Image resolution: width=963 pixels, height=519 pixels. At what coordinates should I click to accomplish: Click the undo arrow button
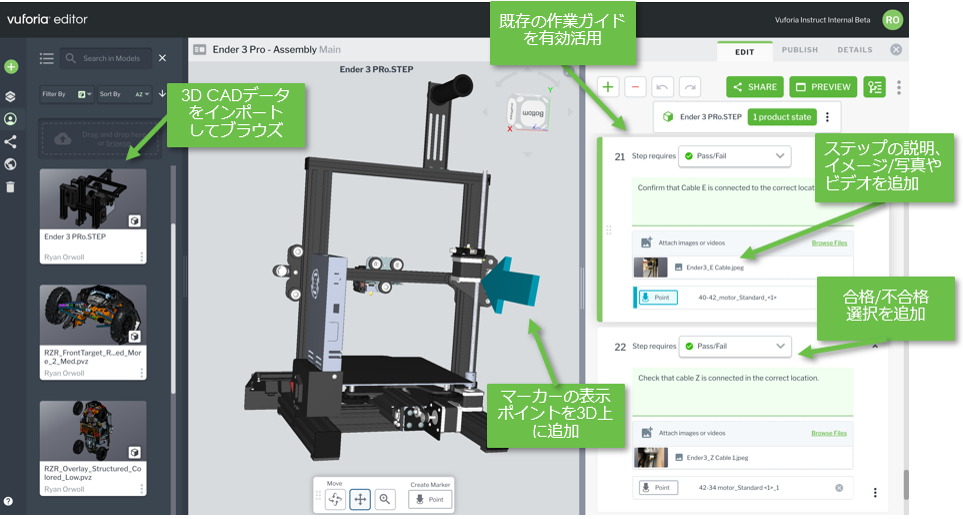click(x=662, y=87)
